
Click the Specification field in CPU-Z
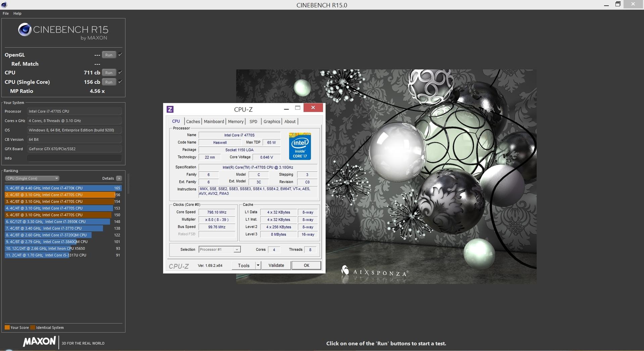258,167
